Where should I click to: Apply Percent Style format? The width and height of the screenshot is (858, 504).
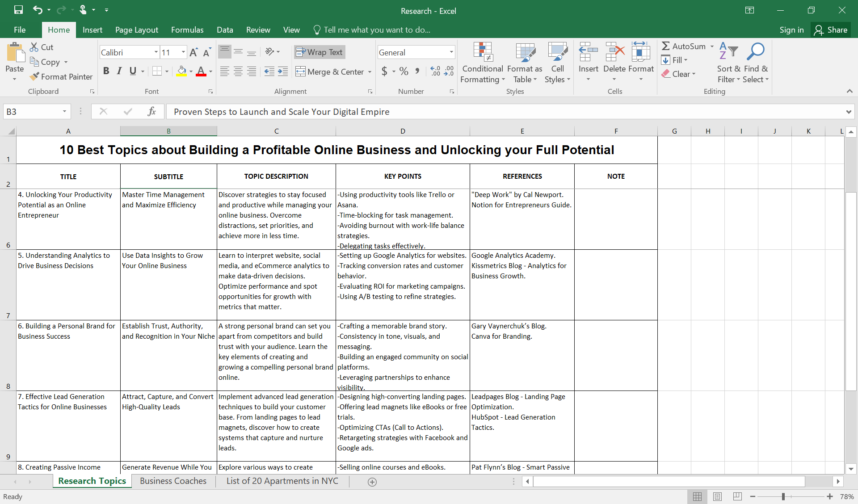pos(404,71)
